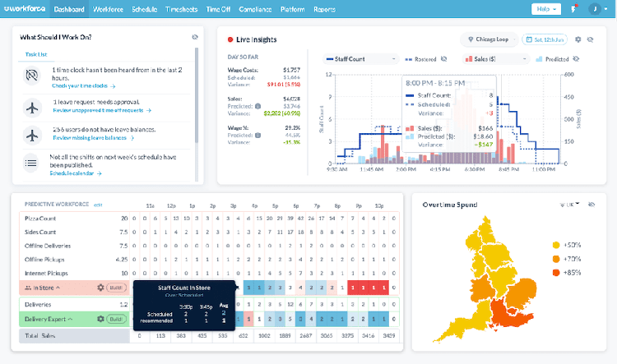The image size is (617, 364).
Task: Toggle visibility of Rostered series
Action: point(443,59)
